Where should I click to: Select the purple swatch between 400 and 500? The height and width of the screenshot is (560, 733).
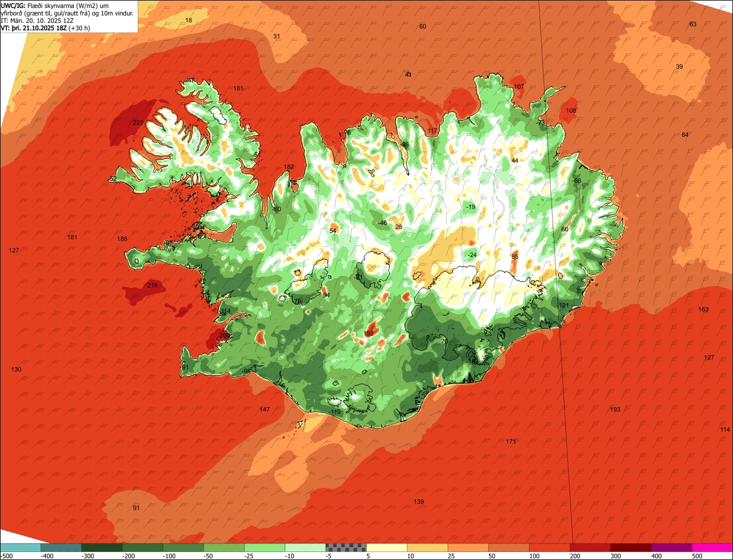point(671,547)
